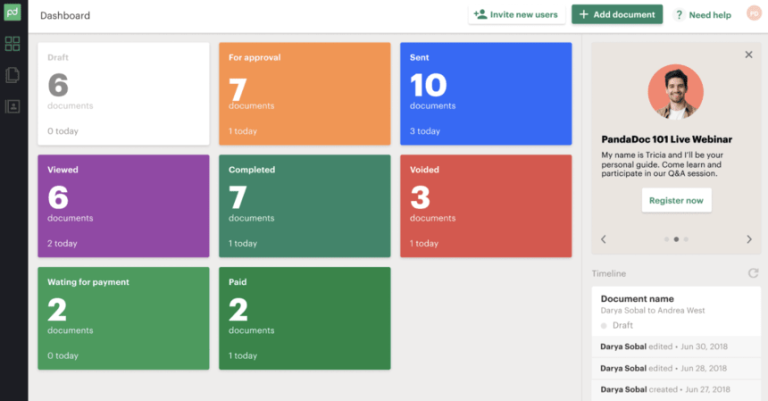Open the Need help link
The height and width of the screenshot is (401, 768).
tap(703, 15)
